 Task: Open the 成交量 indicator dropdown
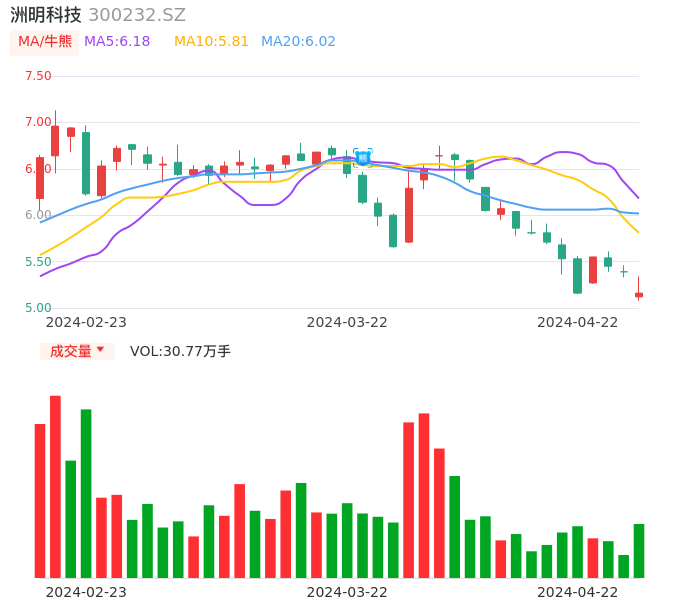77,351
